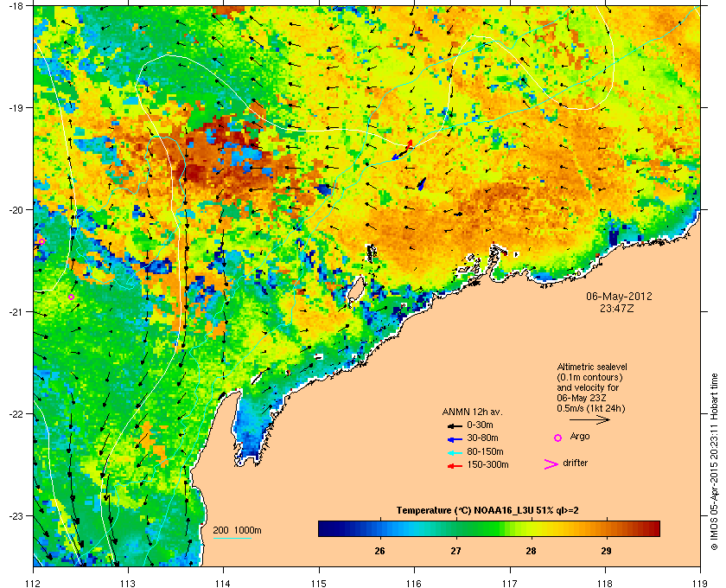Viewport: 726px width, 588px height.
Task: Click the "80-150m" depth label
Action: point(485,451)
